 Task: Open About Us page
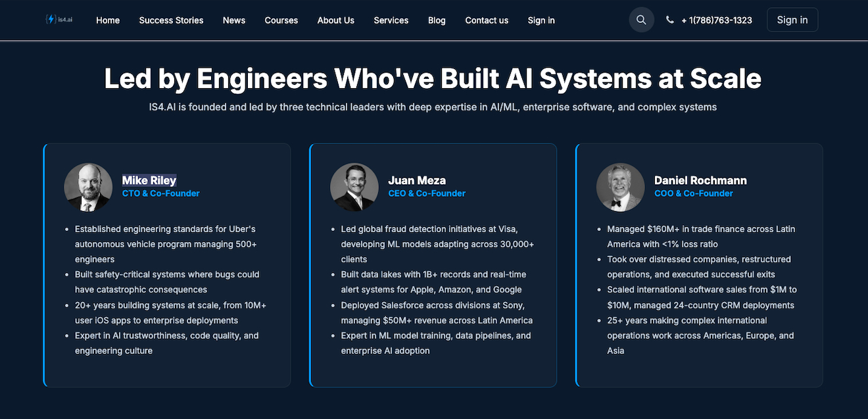(336, 20)
